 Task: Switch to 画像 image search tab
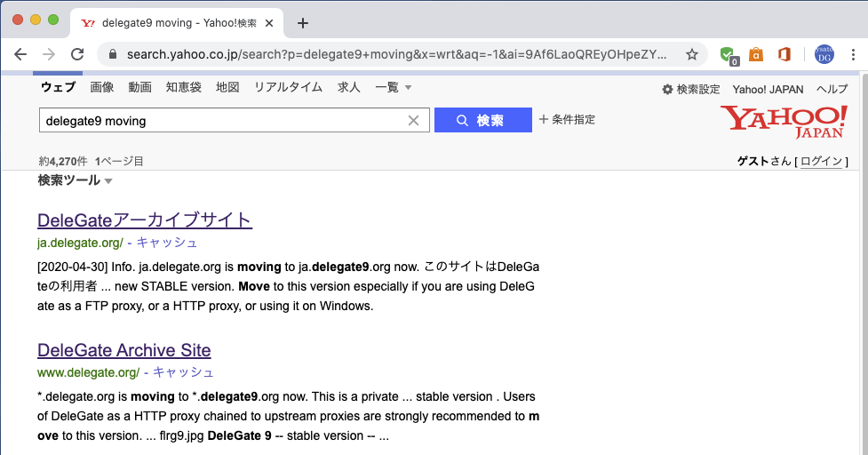[101, 88]
